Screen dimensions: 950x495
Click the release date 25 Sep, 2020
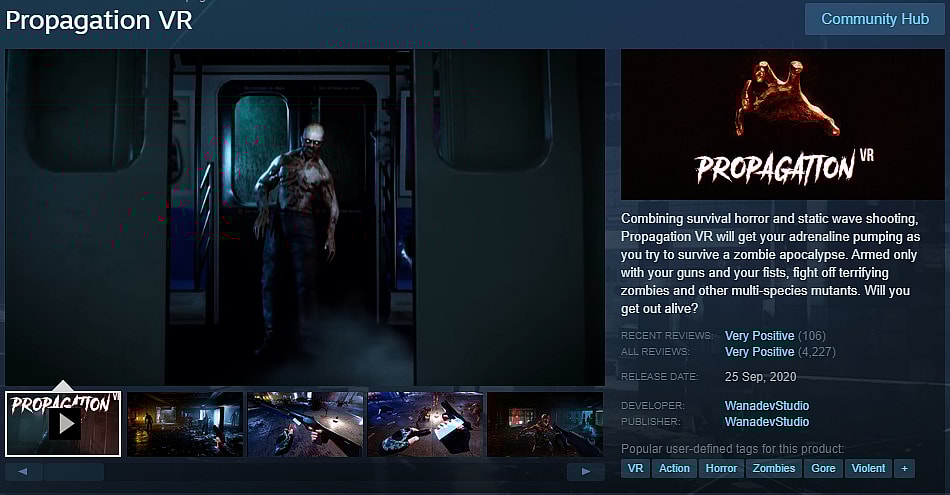tap(760, 377)
